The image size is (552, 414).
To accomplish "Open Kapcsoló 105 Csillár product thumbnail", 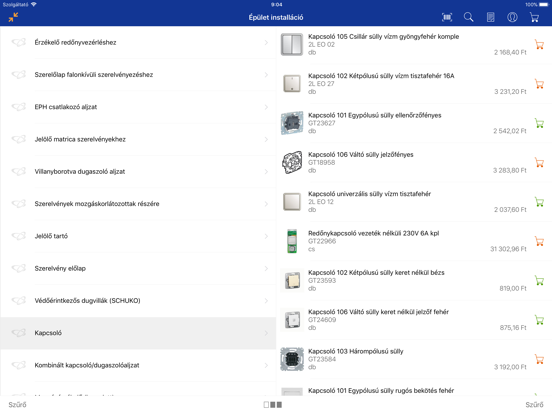I will (x=292, y=44).
